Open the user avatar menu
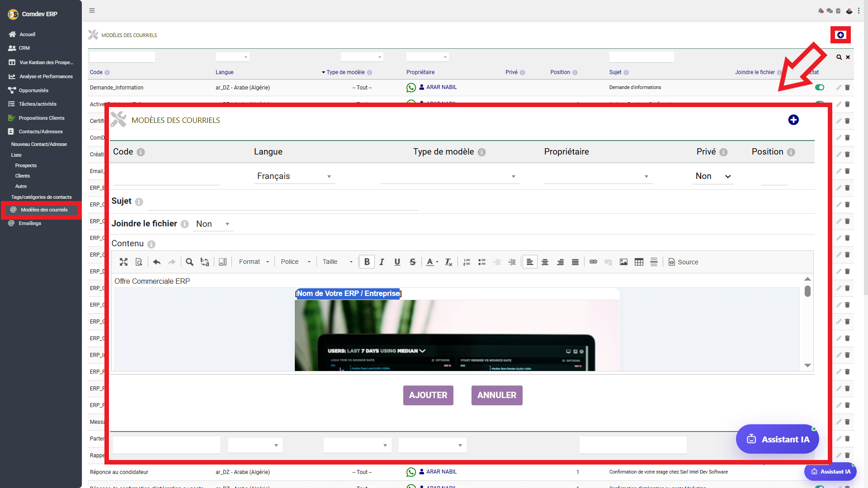The width and height of the screenshot is (868, 488). click(x=849, y=11)
